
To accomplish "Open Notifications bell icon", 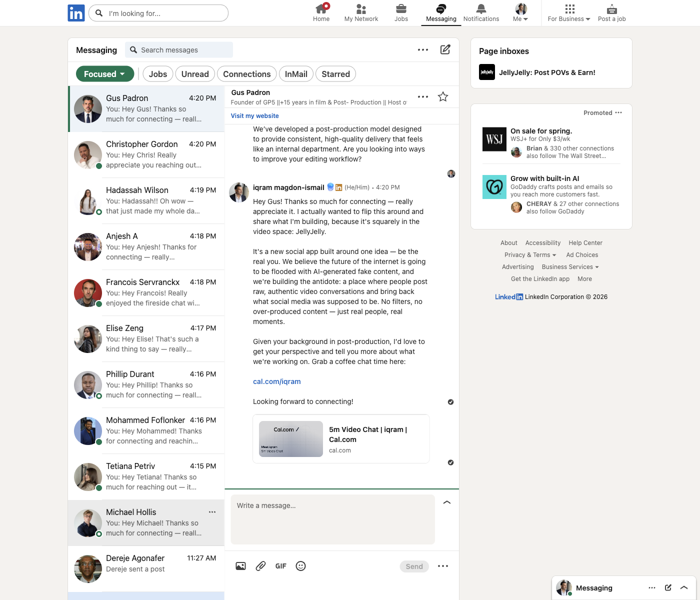I will pos(481,8).
